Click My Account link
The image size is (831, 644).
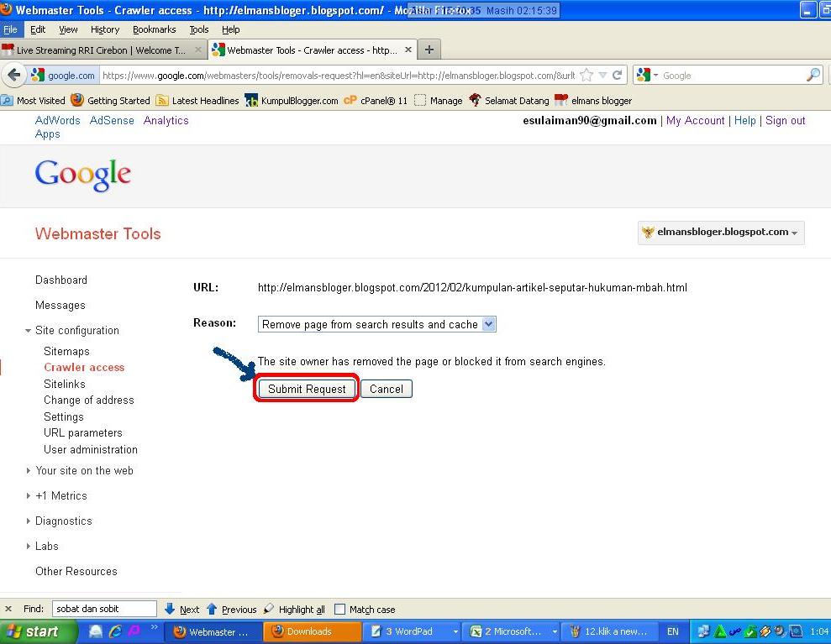tap(696, 120)
